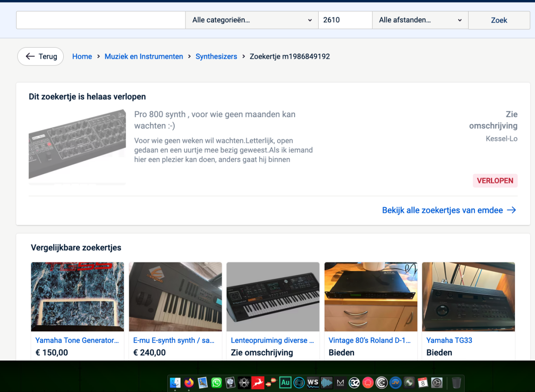Open the 'Yamaha TG33' listing title

[x=449, y=340]
